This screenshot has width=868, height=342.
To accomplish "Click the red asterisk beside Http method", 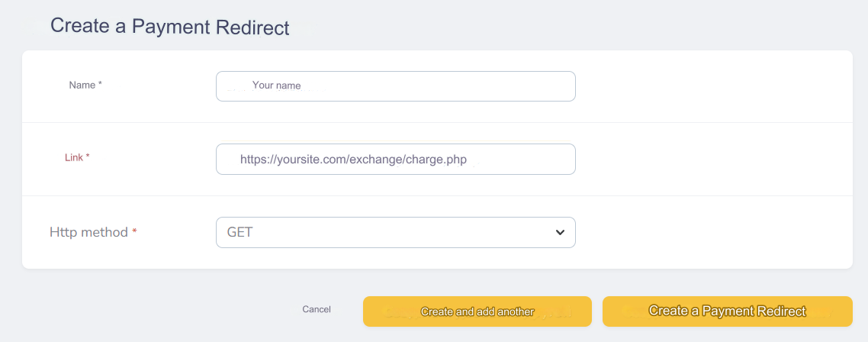I will 134,232.
